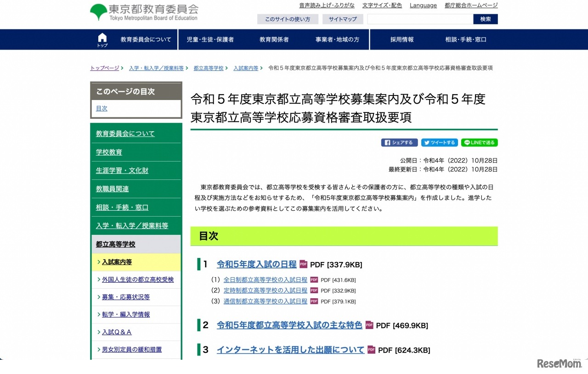Expand 募集・応募状況等 sidebar item
The height and width of the screenshot is (374, 588).
pos(126,297)
